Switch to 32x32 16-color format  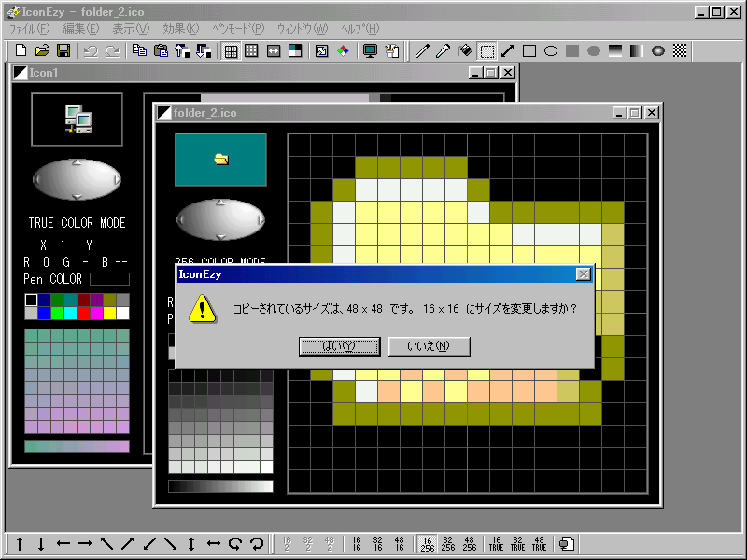[378, 544]
